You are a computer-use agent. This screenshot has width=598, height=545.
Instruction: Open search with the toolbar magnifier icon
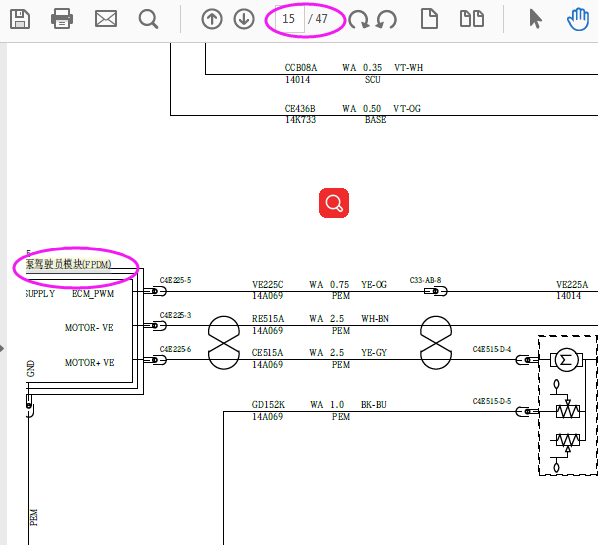pos(148,19)
